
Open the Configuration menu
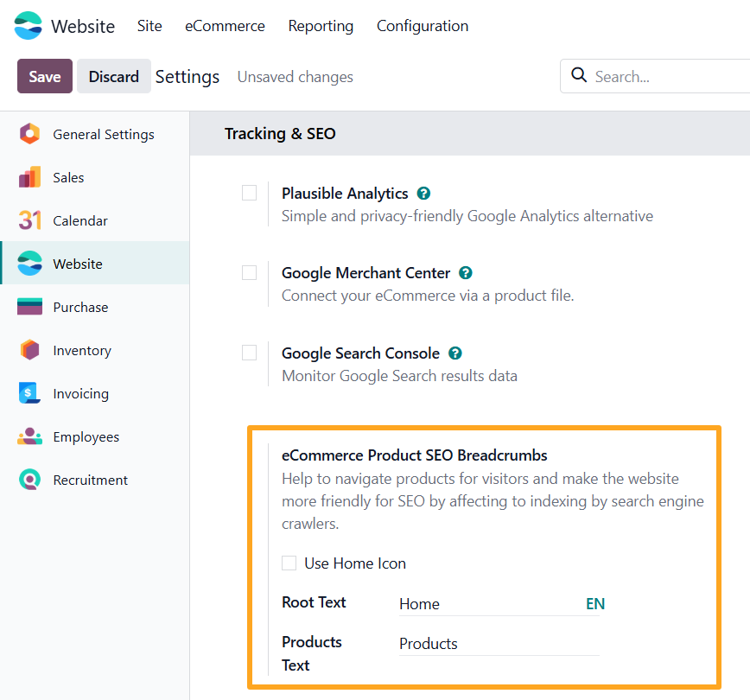coord(423,26)
